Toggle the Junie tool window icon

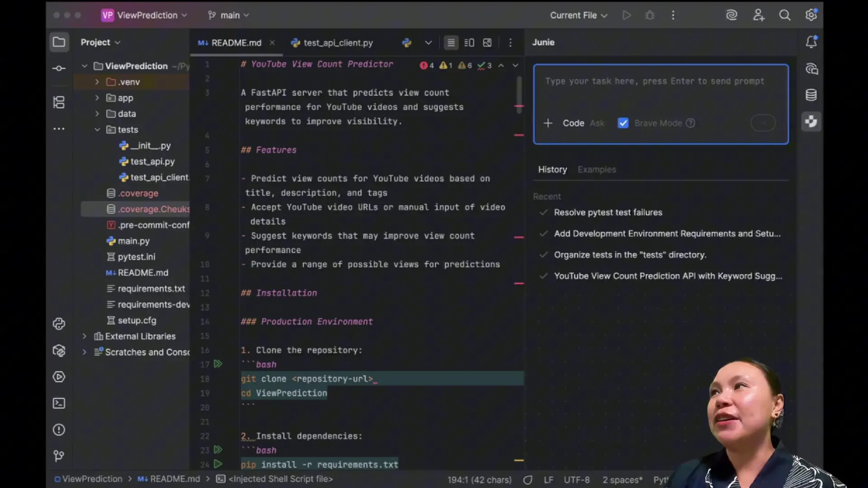tap(811, 122)
